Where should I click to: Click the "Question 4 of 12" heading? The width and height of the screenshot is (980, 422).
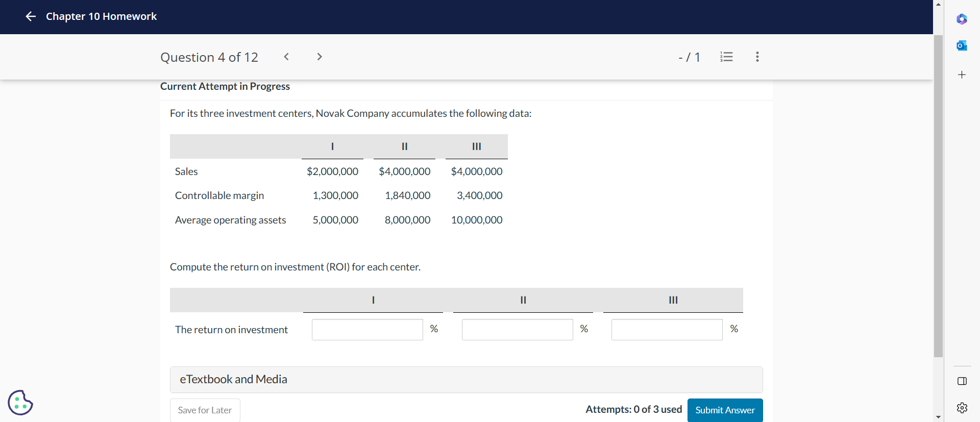click(209, 57)
